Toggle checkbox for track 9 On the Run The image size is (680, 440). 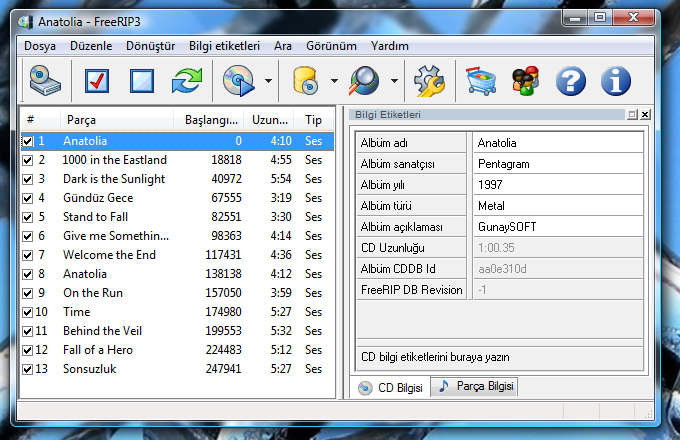(28, 293)
